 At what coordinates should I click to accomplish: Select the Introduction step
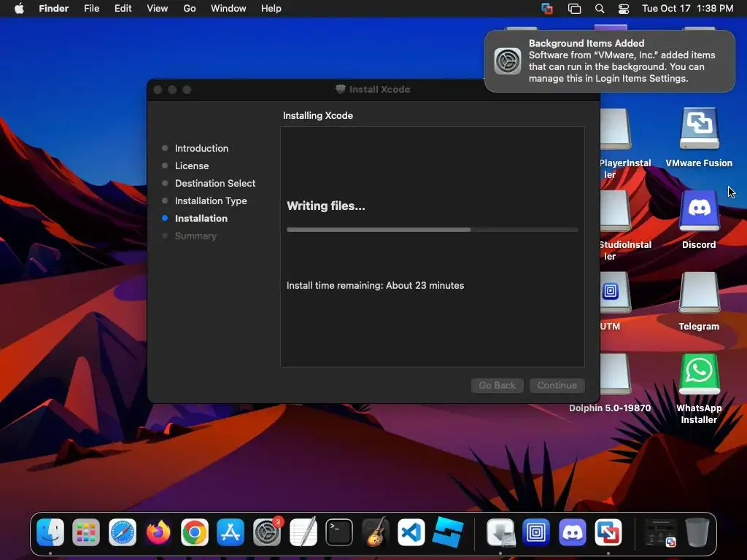pyautogui.click(x=201, y=148)
